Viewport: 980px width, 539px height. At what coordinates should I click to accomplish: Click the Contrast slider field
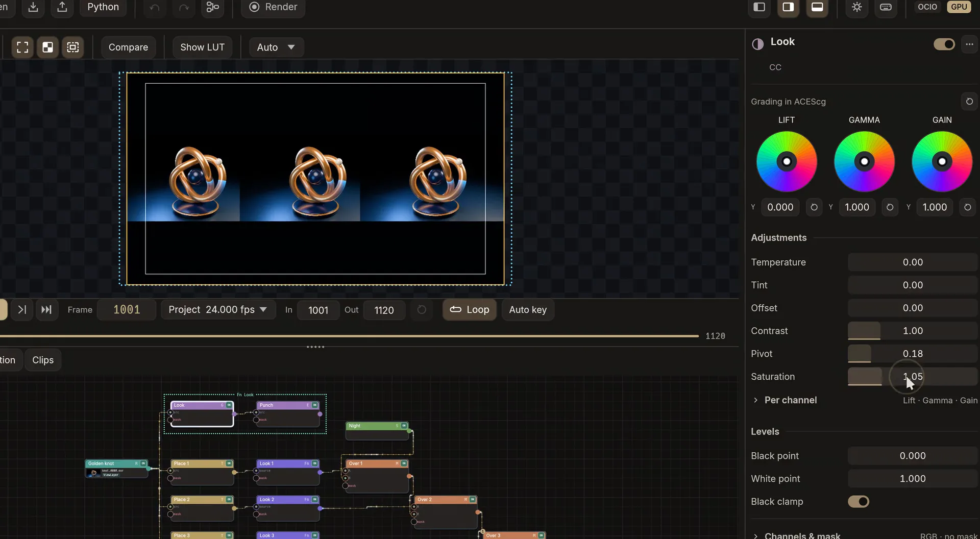[x=913, y=331]
